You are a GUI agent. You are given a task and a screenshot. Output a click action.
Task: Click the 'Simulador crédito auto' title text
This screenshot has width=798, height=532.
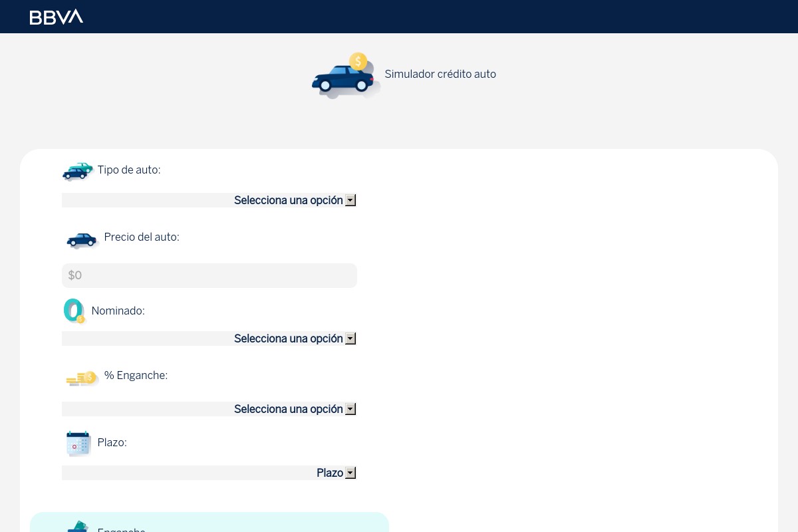click(440, 74)
